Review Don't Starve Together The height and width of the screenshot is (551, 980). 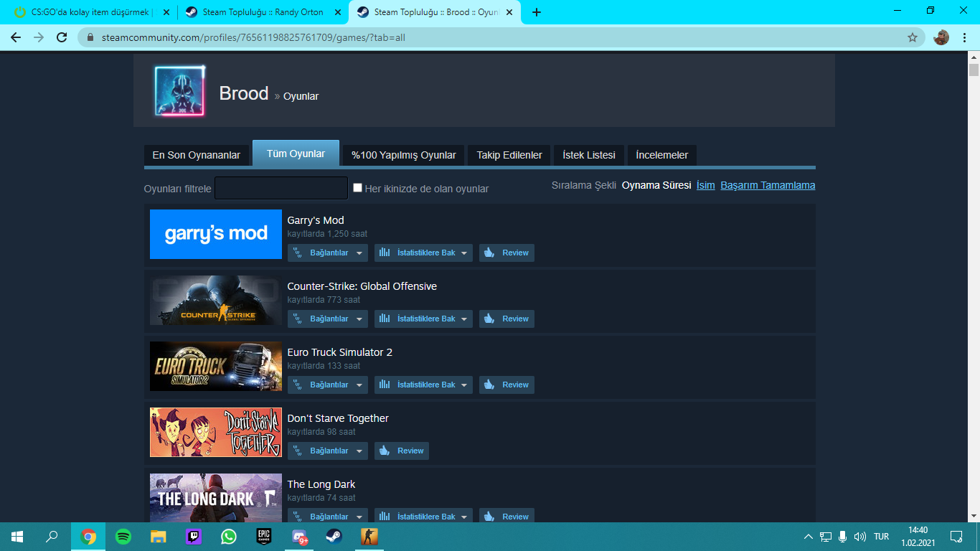(x=402, y=451)
